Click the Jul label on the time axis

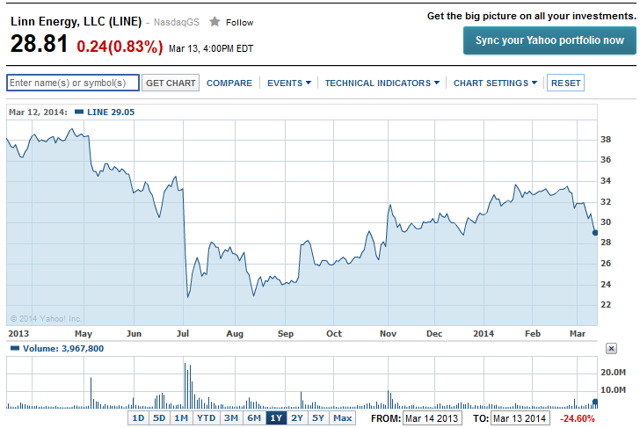(x=182, y=333)
